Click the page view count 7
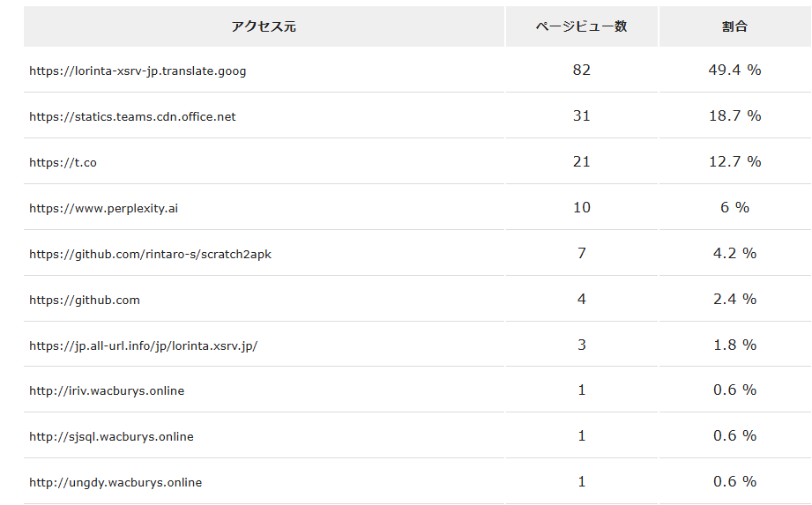 click(581, 253)
